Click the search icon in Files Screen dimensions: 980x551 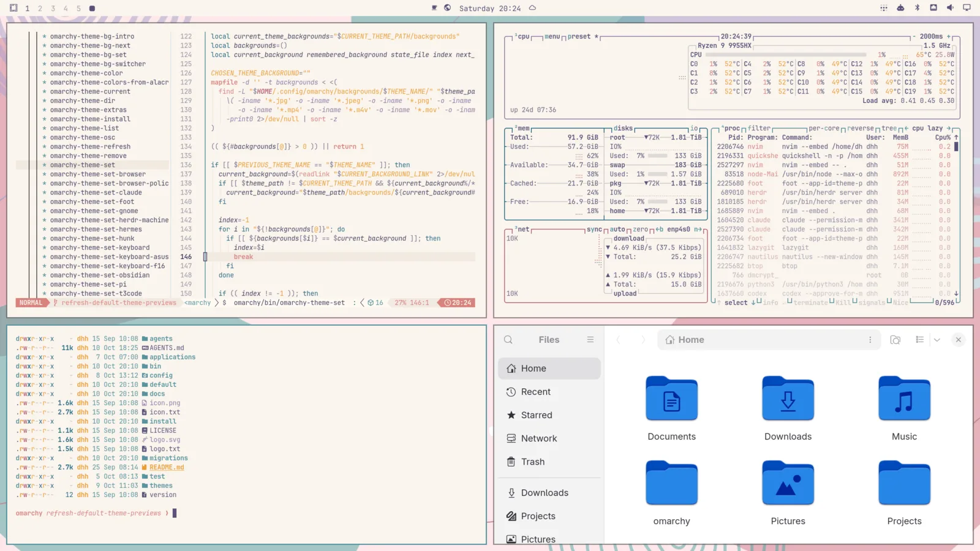pyautogui.click(x=508, y=340)
